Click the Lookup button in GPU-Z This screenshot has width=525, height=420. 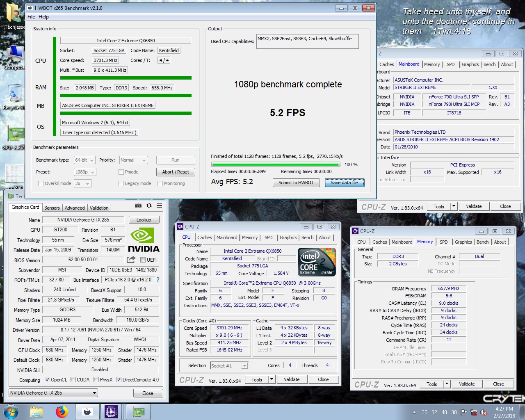pyautogui.click(x=144, y=220)
